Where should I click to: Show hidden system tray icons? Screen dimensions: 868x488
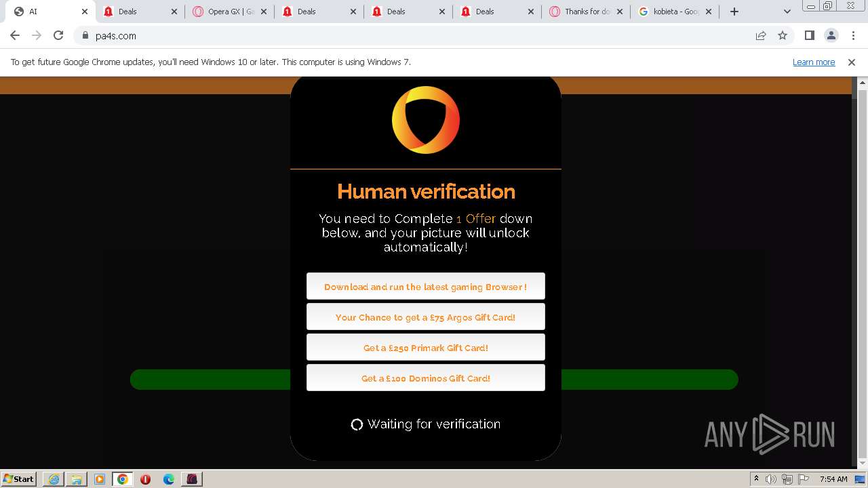point(756,479)
